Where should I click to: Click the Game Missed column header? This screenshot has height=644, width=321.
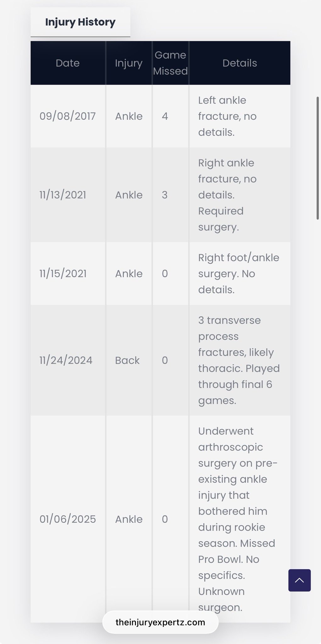click(x=170, y=63)
